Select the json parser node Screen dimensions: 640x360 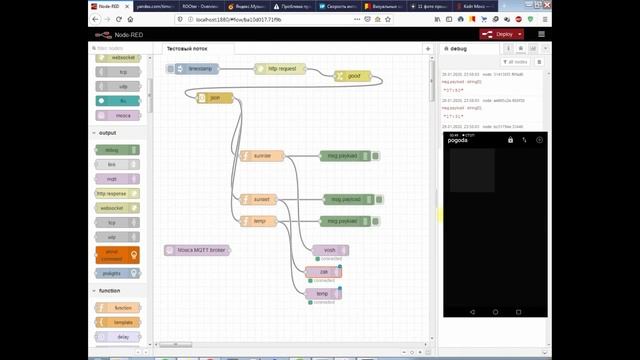[215, 98]
